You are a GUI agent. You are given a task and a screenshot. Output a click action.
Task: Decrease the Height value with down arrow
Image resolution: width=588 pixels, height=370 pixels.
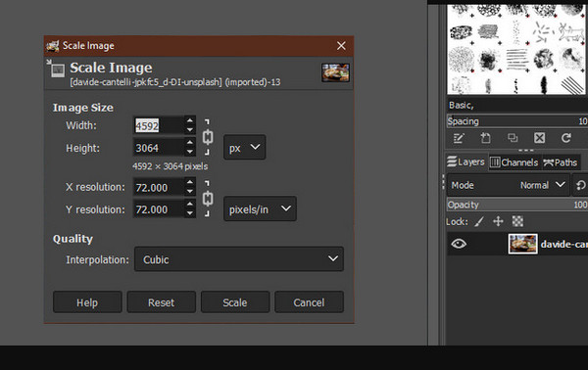pyautogui.click(x=190, y=152)
